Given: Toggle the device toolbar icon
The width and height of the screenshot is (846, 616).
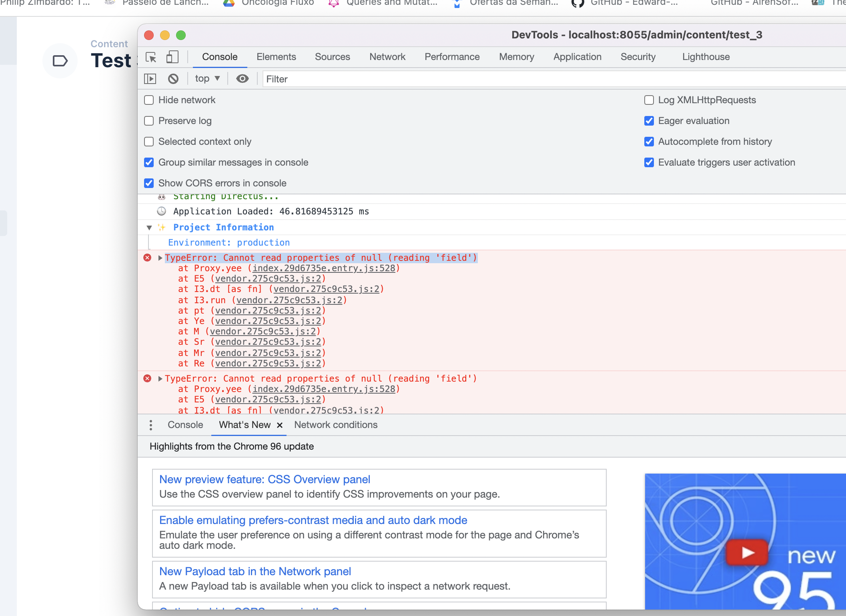Looking at the screenshot, I should 172,57.
